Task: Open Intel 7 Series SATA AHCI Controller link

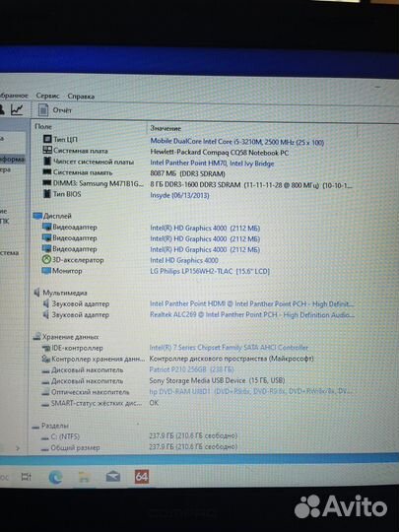Action: (229, 348)
